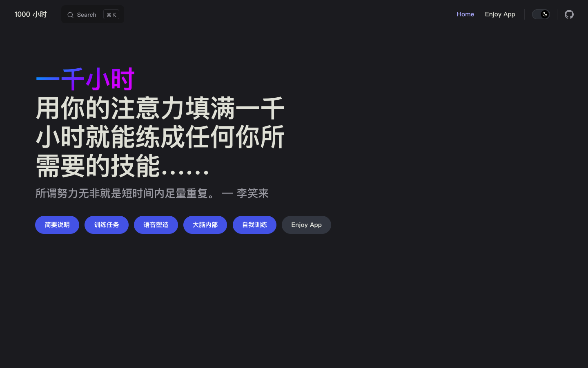Open the 简要说明 section button
This screenshot has width=588, height=368.
[x=57, y=225]
